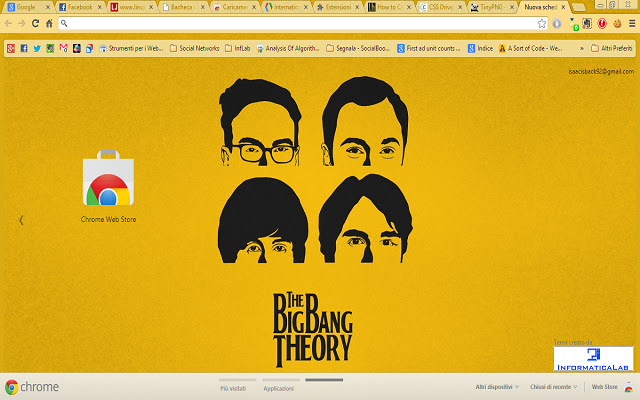Close the Facebook tab
640x400 pixels.
point(99,7)
